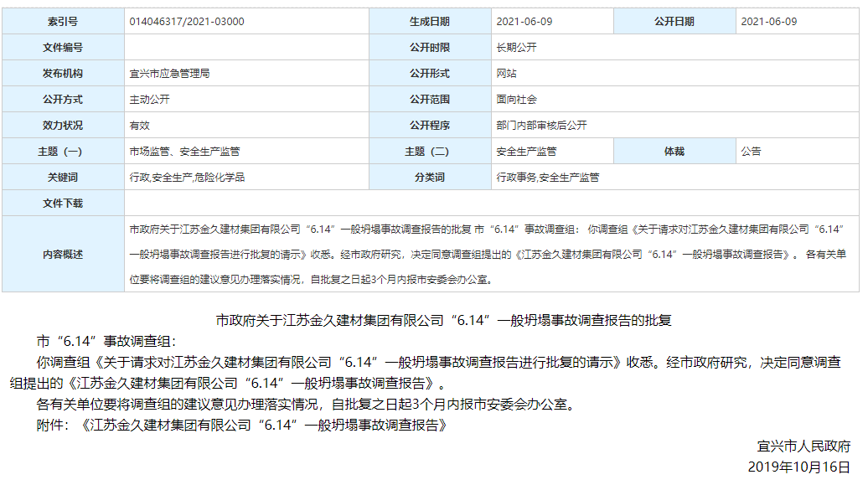868x485 pixels.
Task: Click the date 2019年10月16日
Action: coord(798,467)
